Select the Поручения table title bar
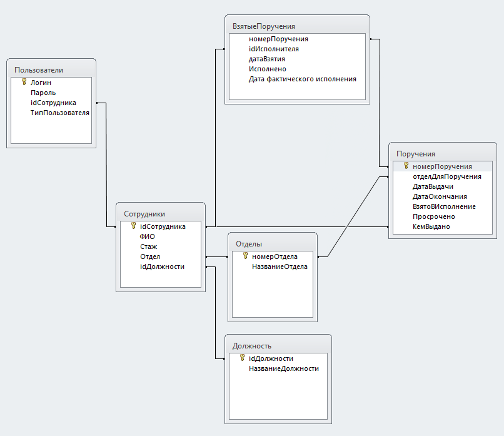This screenshot has height=436, width=504. 442,154
